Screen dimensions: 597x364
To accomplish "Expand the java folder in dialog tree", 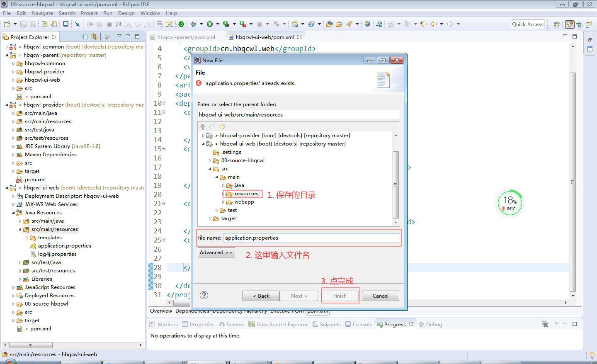I will pos(223,185).
